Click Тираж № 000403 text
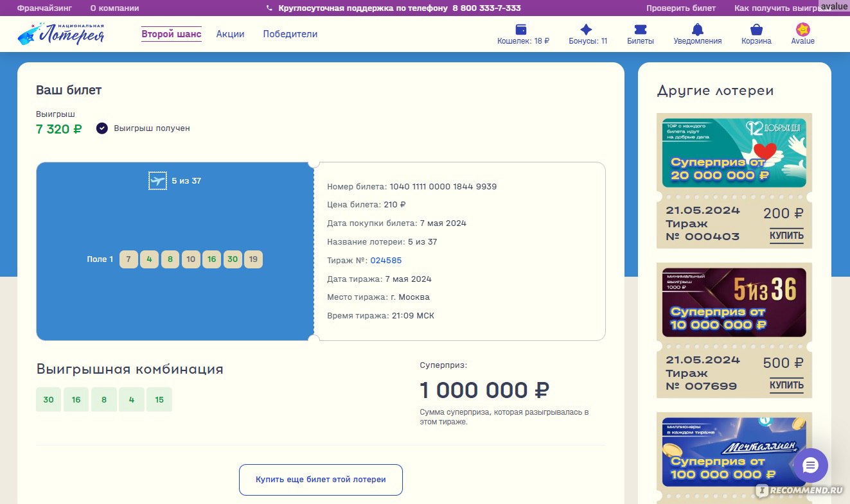850x504 pixels. pos(702,230)
